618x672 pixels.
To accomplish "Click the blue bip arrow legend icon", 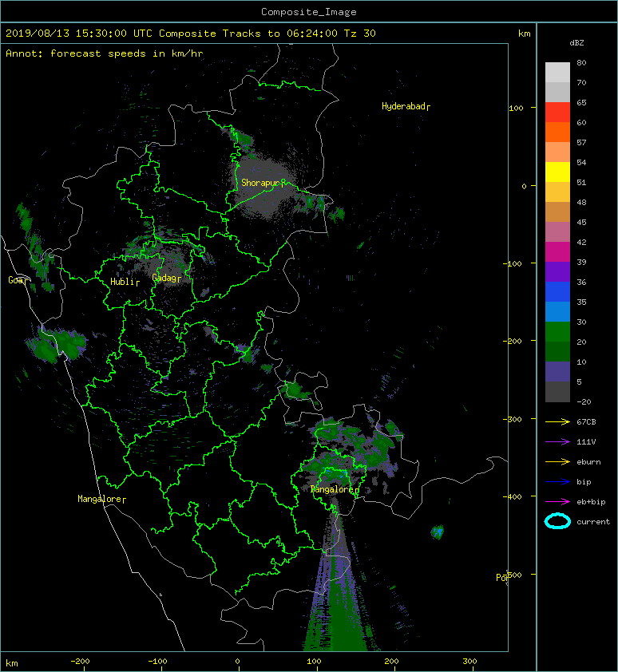I will tap(557, 482).
